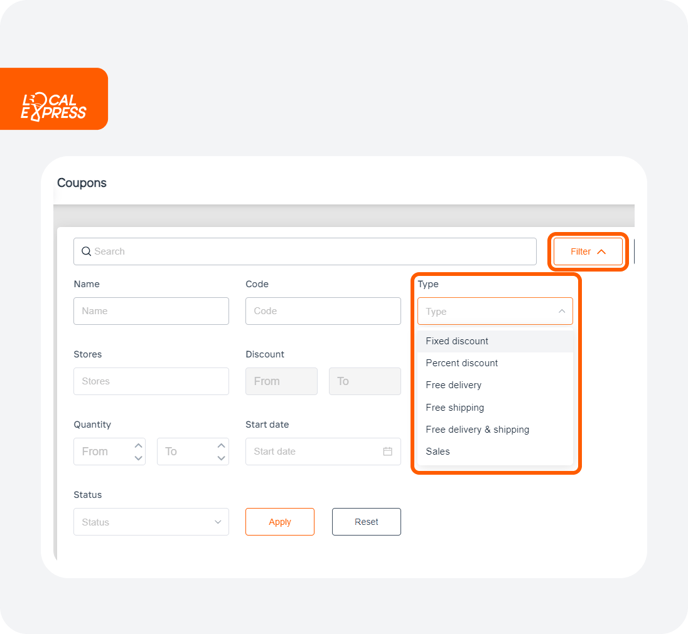Increase the Quantity To value with up arrow
Viewport: 688px width, 634px height.
222,445
